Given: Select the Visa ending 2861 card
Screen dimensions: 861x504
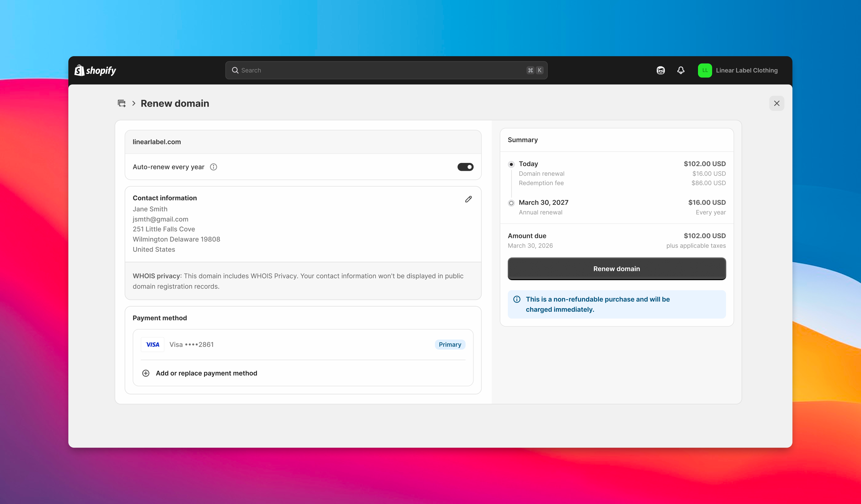Looking at the screenshot, I should tap(303, 344).
